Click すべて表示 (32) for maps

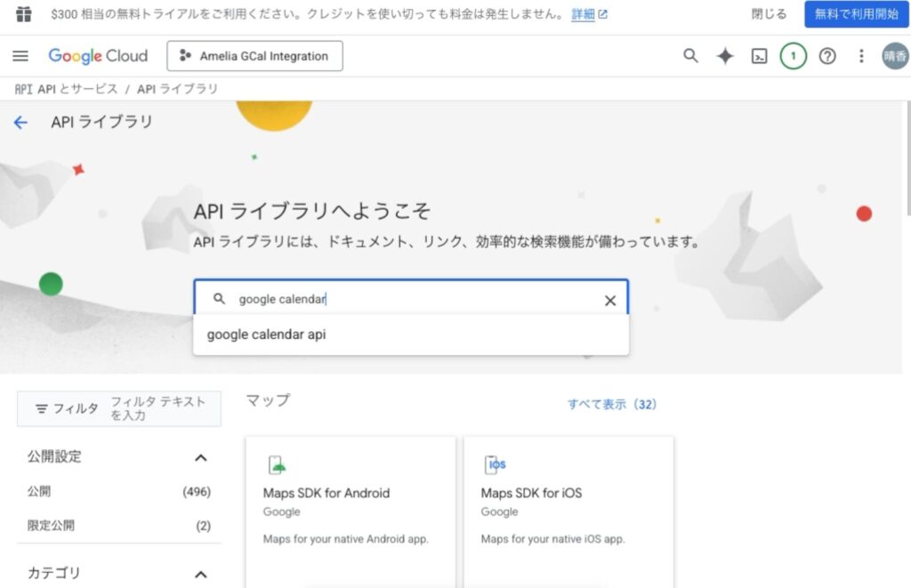612,404
